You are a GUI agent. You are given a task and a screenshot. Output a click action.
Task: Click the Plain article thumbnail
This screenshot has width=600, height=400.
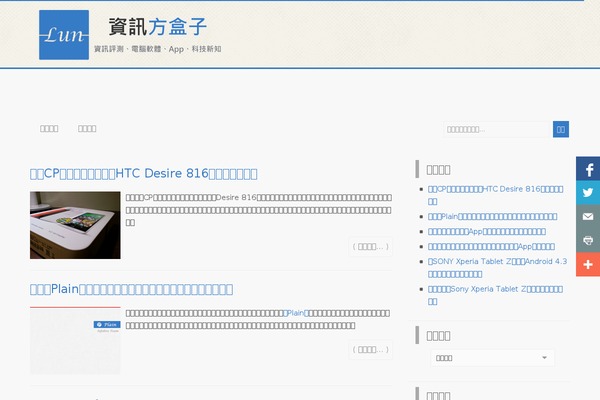click(75, 340)
